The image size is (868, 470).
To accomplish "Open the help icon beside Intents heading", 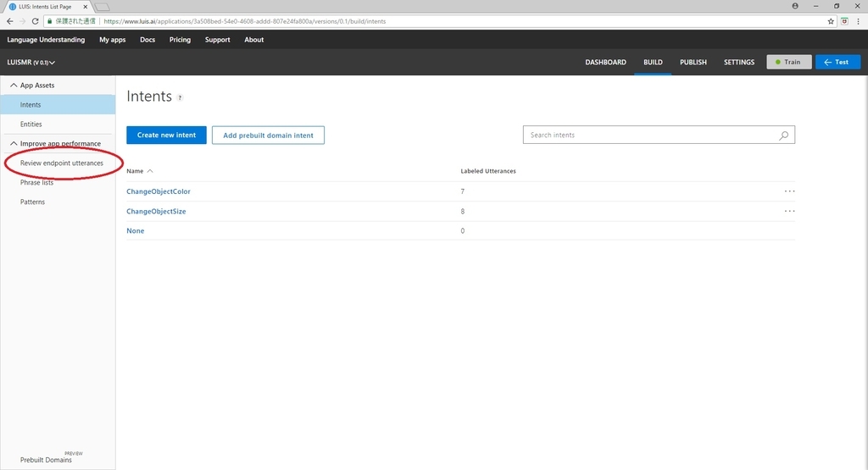I will [180, 98].
